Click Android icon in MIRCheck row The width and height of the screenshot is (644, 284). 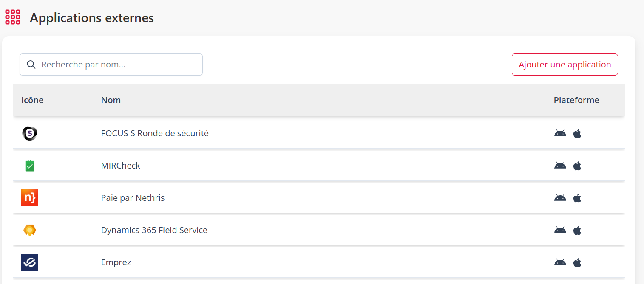(x=560, y=166)
